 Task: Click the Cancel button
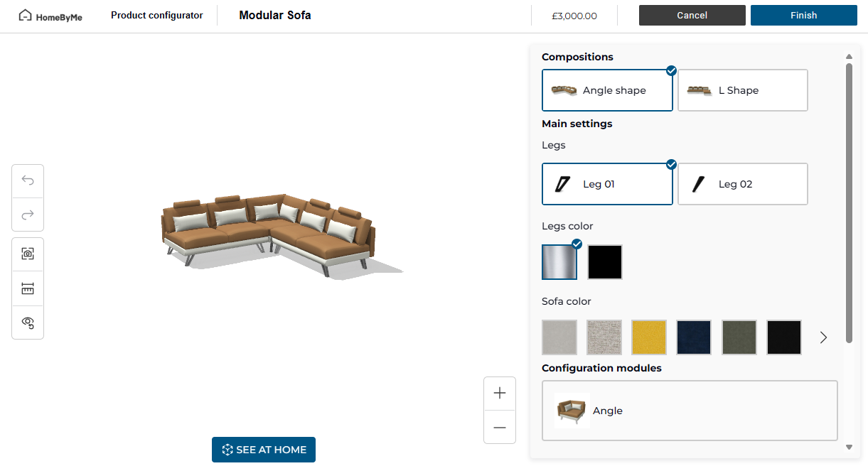692,16
